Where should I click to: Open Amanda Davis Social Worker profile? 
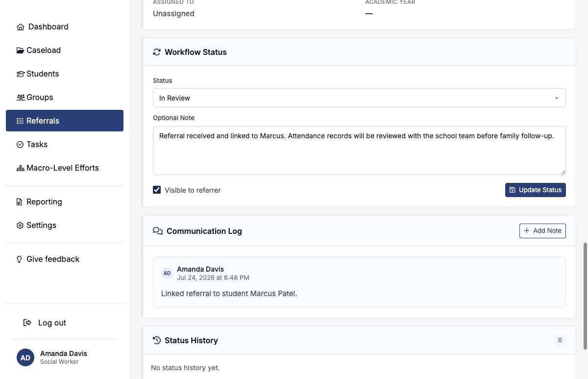[x=65, y=357]
